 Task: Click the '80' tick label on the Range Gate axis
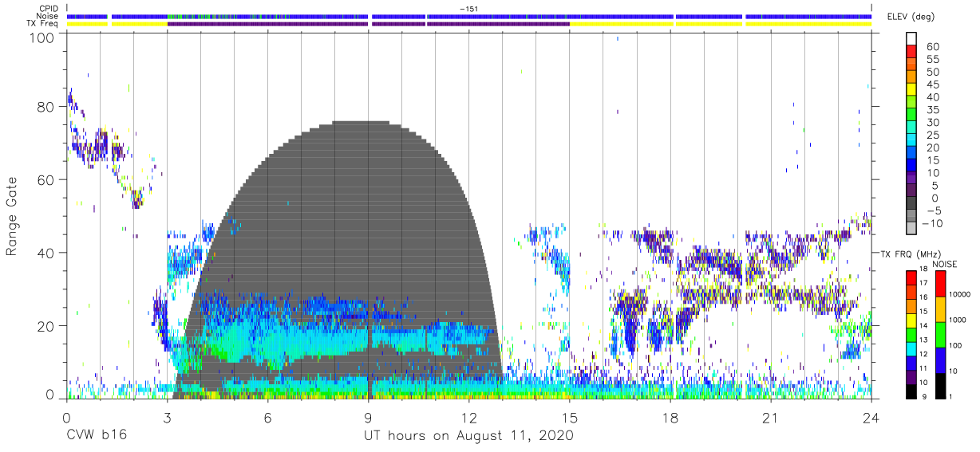[45, 108]
